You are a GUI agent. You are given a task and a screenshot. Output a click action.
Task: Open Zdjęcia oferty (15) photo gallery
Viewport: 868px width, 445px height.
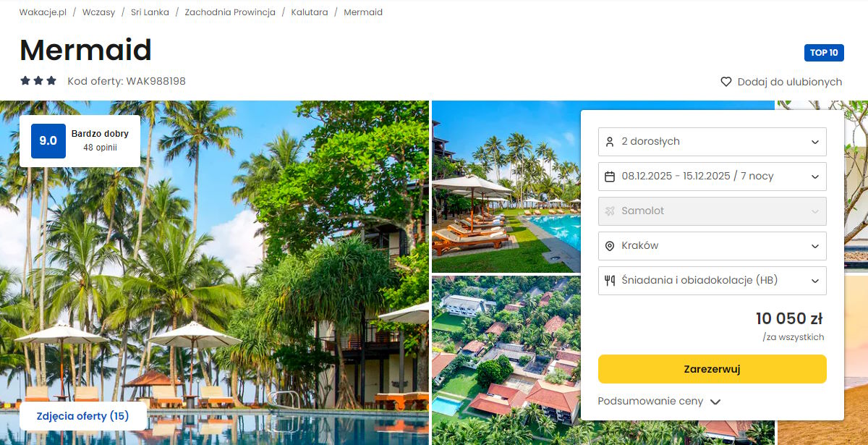click(83, 416)
